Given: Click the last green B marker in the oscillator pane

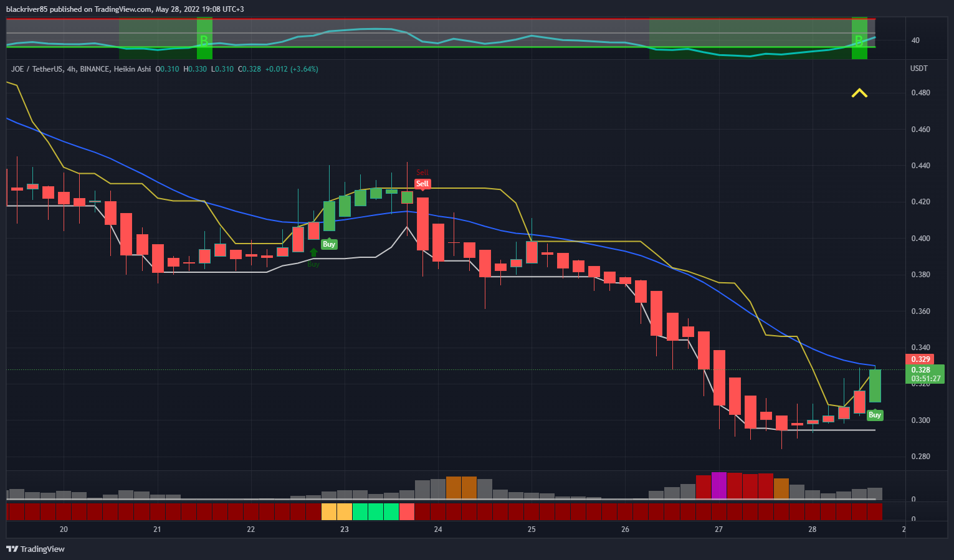Looking at the screenshot, I should (859, 42).
